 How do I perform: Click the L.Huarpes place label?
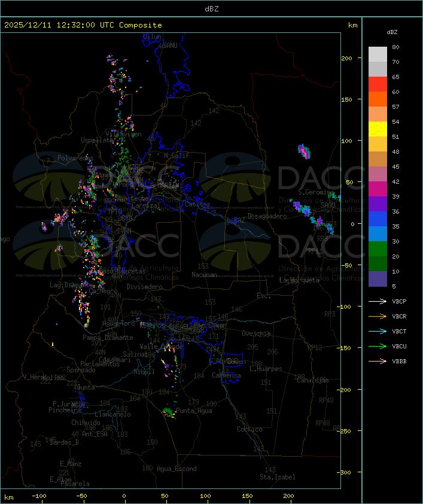click(266, 369)
